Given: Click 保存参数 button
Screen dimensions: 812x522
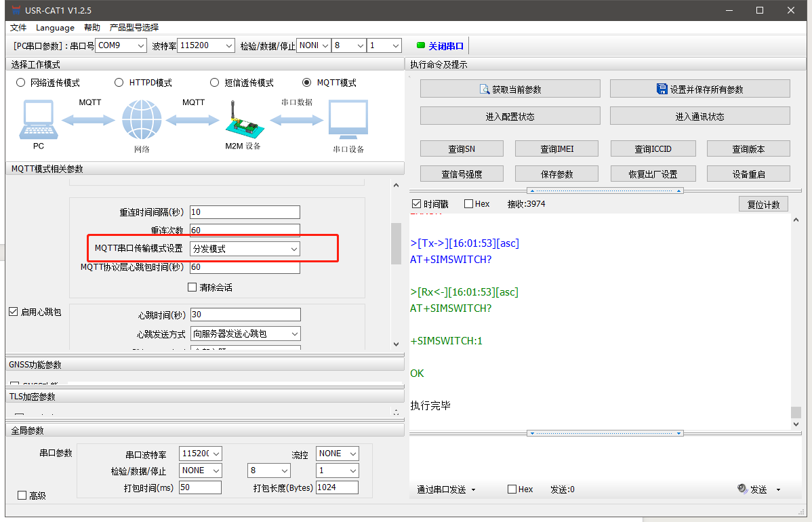Looking at the screenshot, I should pos(556,174).
